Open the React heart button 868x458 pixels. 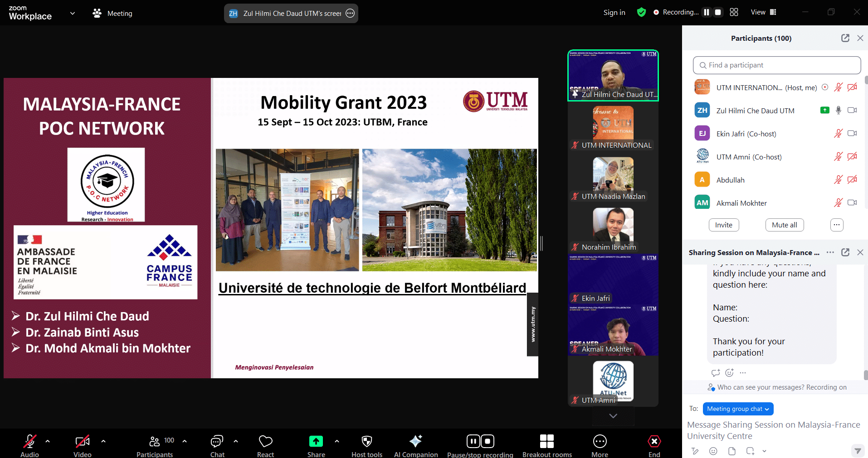coord(265,446)
